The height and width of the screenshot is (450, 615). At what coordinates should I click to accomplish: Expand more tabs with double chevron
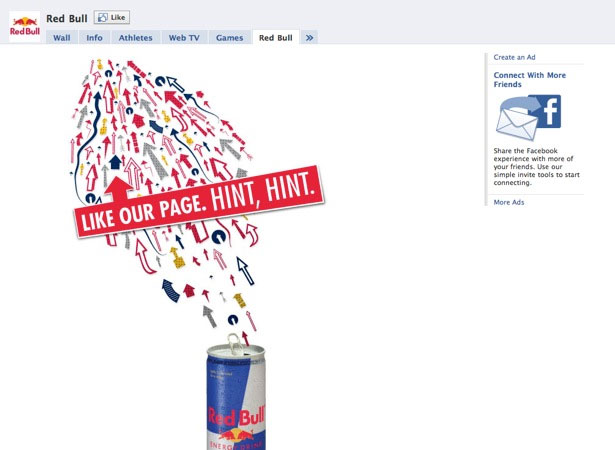point(309,38)
